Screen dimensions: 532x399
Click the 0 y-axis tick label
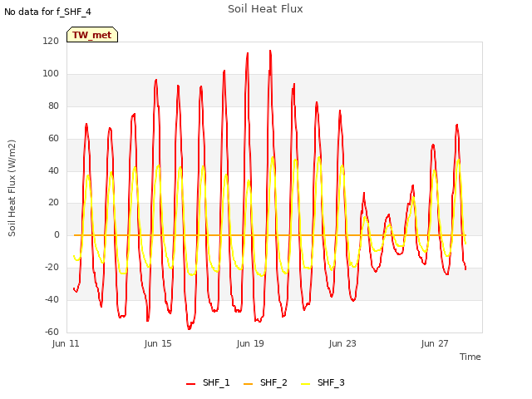(57, 234)
